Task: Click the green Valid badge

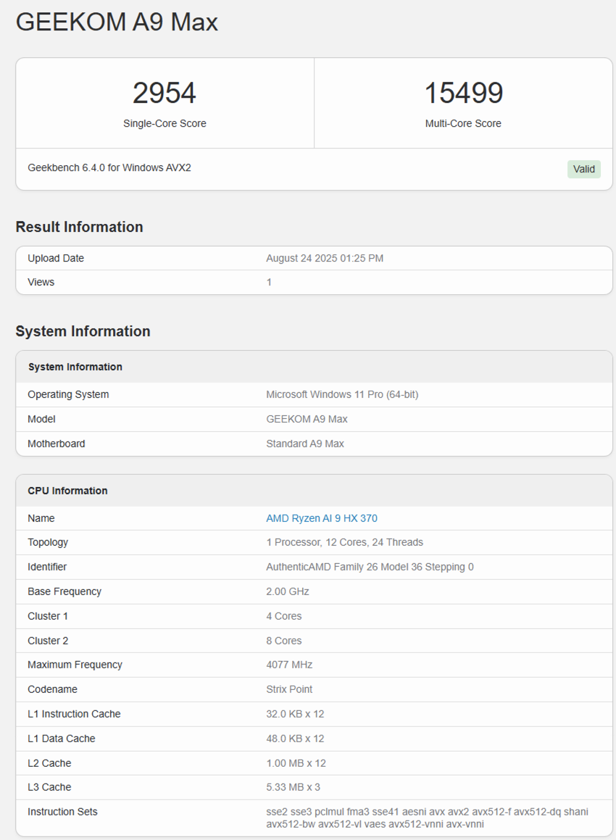Action: 584,170
